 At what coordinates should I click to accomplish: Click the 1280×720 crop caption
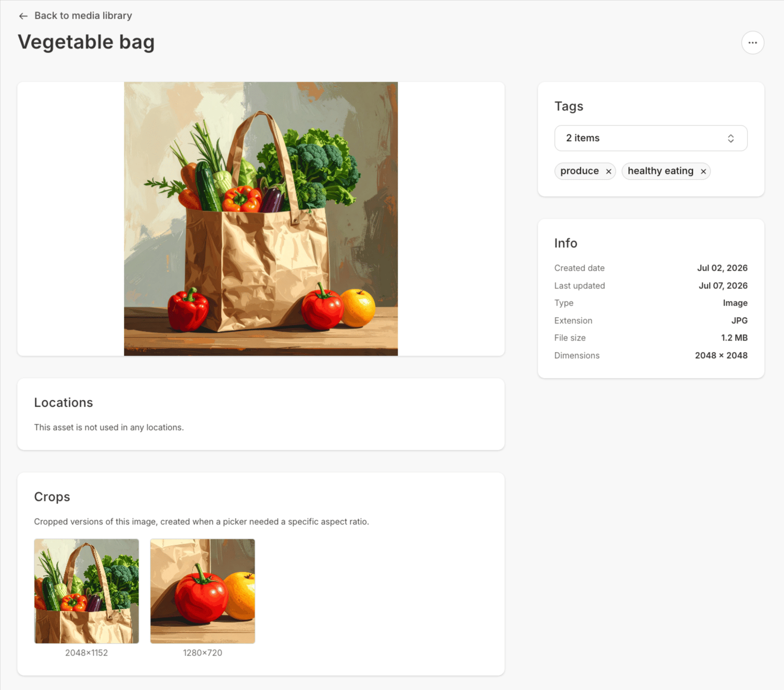click(203, 653)
